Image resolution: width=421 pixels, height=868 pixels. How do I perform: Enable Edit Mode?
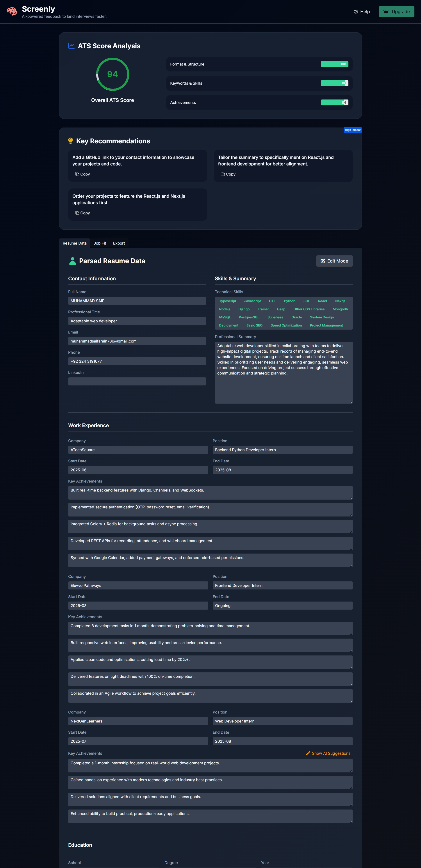click(334, 261)
